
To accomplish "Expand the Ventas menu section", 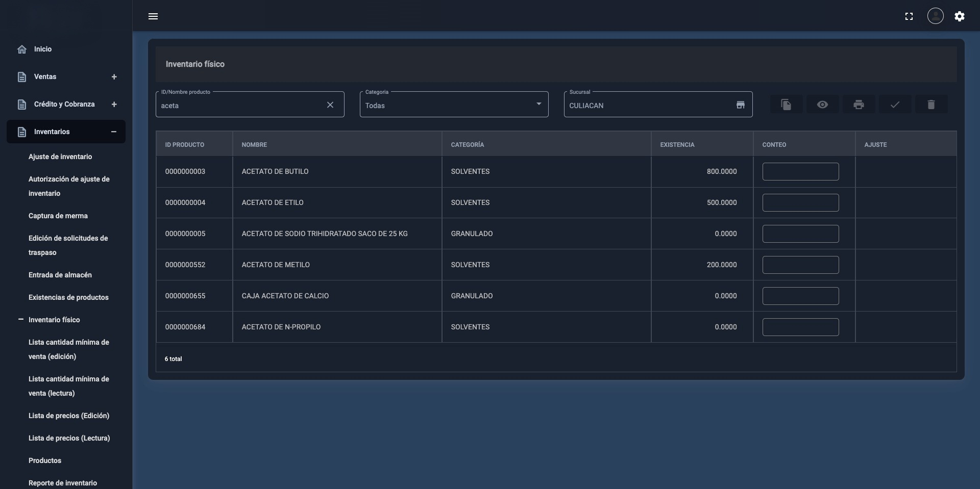I will click(114, 77).
